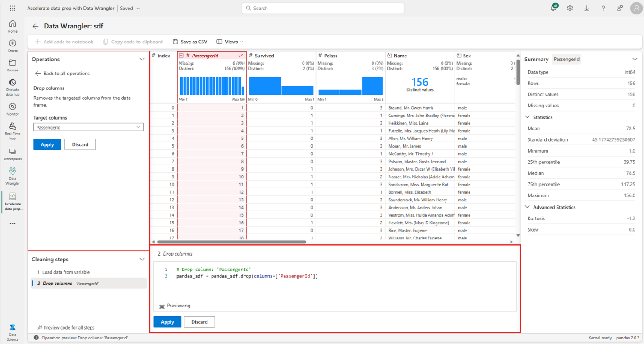Collapse the Summary panel chevron

coord(635,59)
